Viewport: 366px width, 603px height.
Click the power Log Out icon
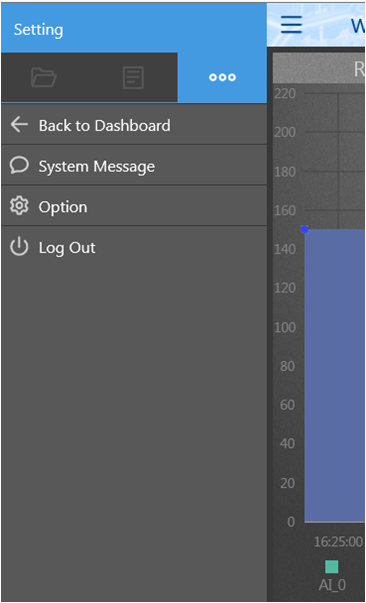click(x=19, y=247)
